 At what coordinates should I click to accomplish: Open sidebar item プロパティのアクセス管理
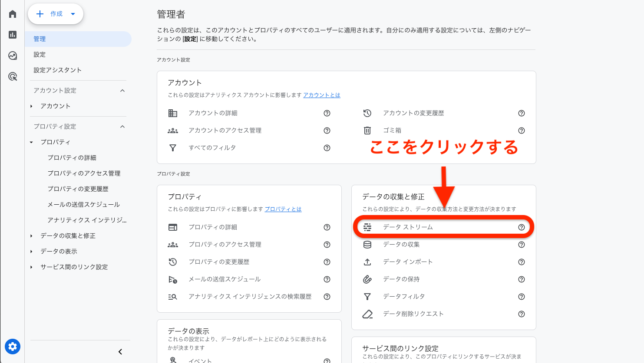[84, 173]
